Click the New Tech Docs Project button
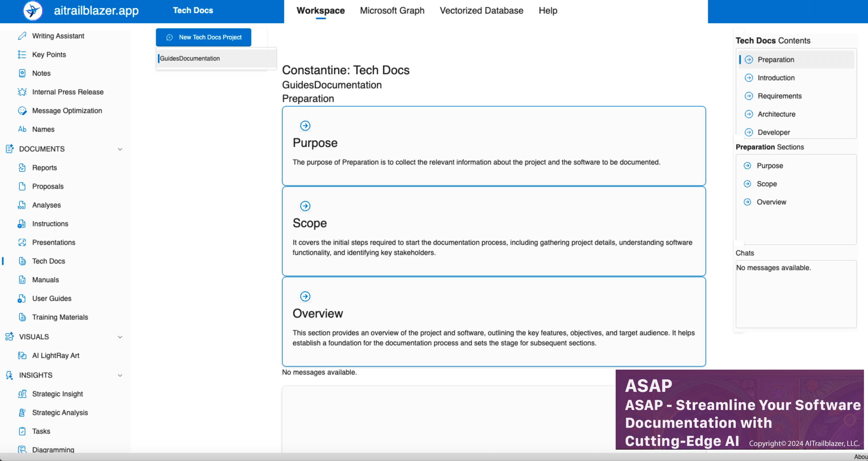 204,37
